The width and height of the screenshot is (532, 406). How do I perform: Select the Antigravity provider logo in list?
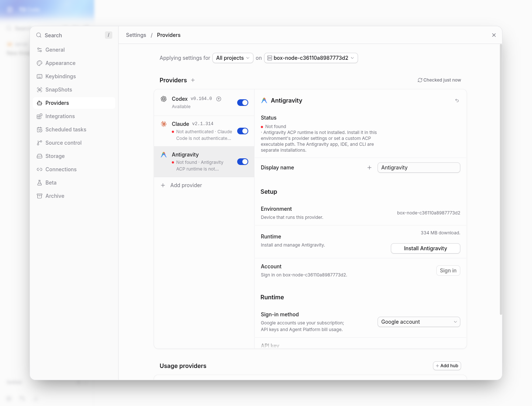point(164,155)
